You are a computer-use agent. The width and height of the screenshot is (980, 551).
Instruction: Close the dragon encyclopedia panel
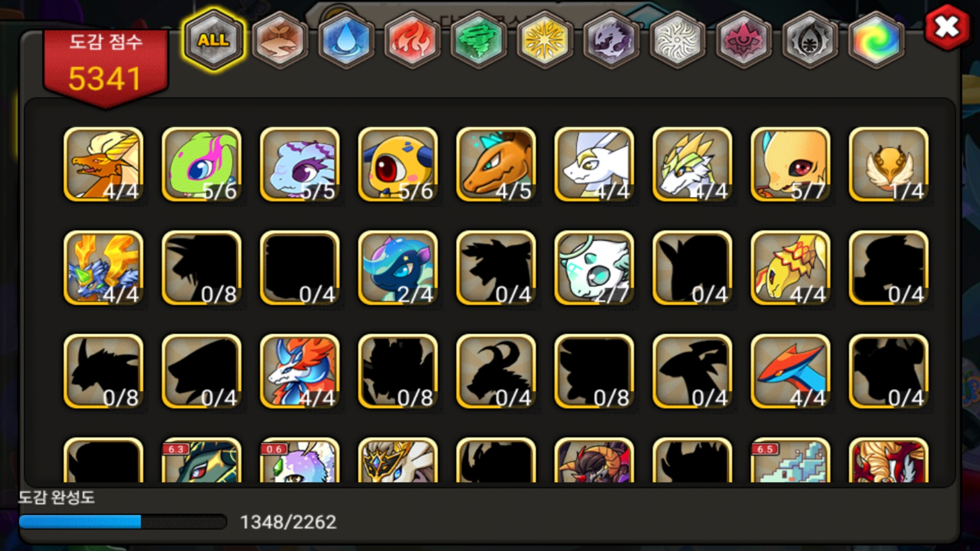[947, 27]
